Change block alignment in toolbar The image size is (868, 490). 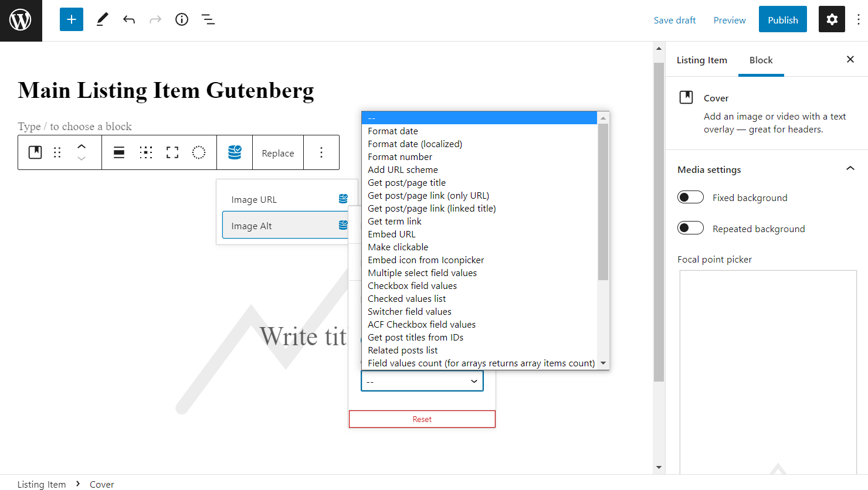pos(119,152)
